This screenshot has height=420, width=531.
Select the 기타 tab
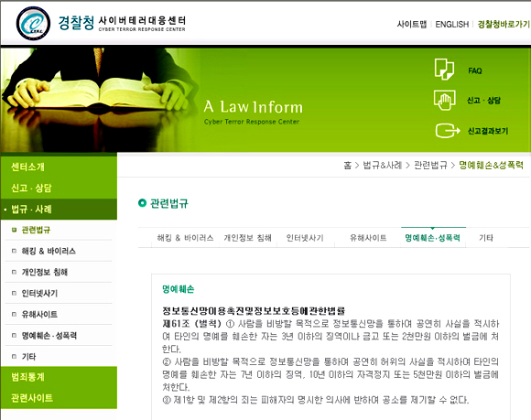click(x=486, y=238)
